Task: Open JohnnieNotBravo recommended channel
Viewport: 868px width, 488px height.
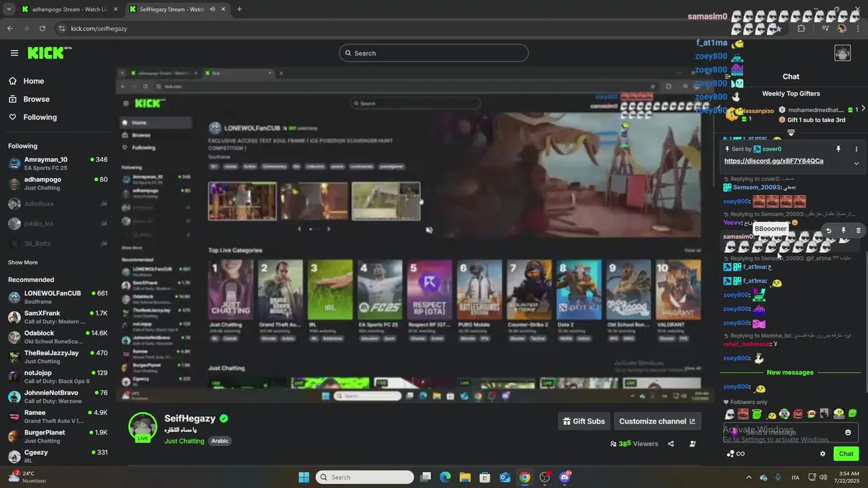Action: pyautogui.click(x=58, y=396)
